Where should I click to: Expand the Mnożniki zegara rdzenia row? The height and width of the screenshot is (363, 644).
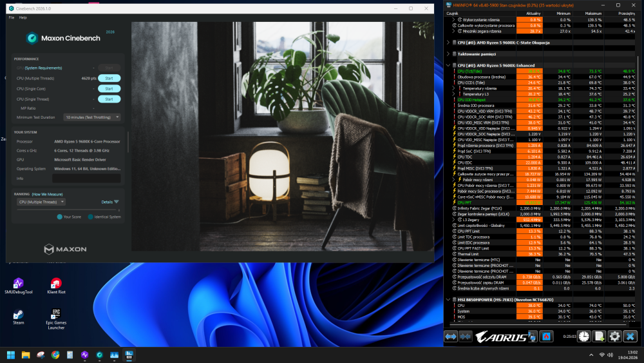454,31
